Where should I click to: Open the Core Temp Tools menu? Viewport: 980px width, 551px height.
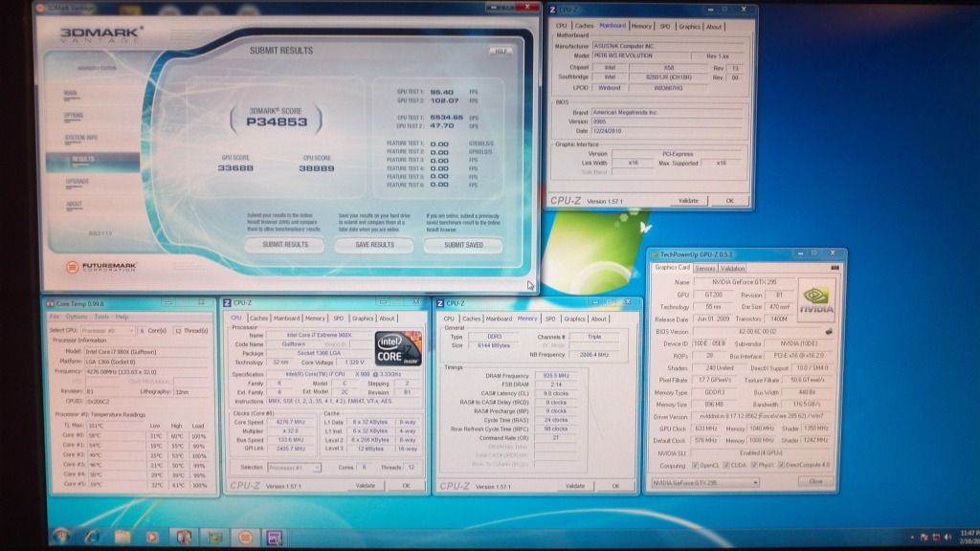(101, 317)
